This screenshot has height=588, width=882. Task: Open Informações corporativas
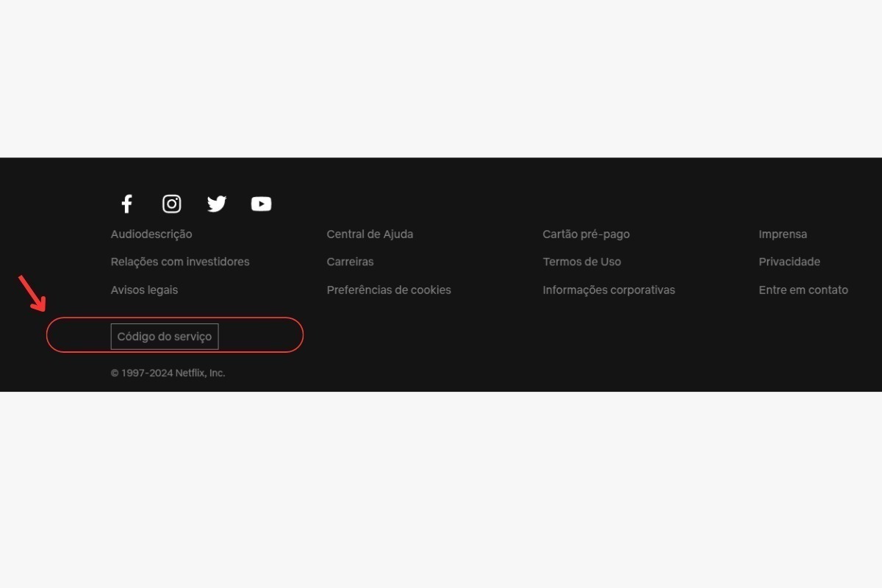[609, 290]
